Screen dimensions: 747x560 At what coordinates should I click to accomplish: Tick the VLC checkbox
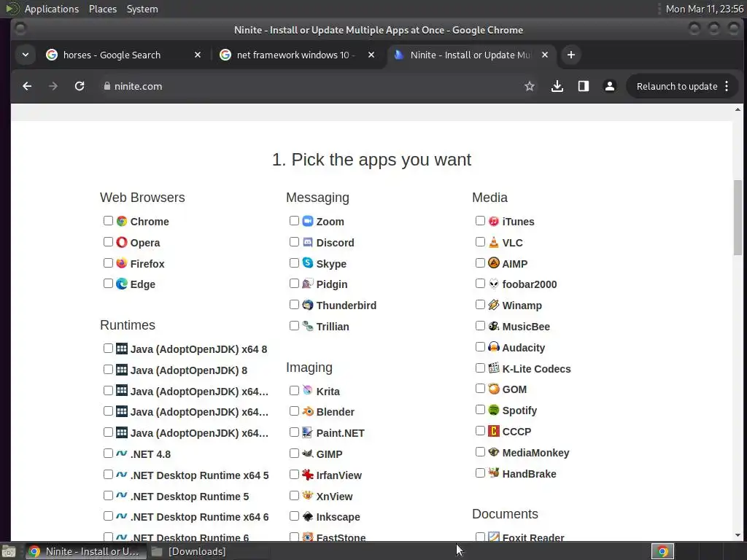point(480,242)
